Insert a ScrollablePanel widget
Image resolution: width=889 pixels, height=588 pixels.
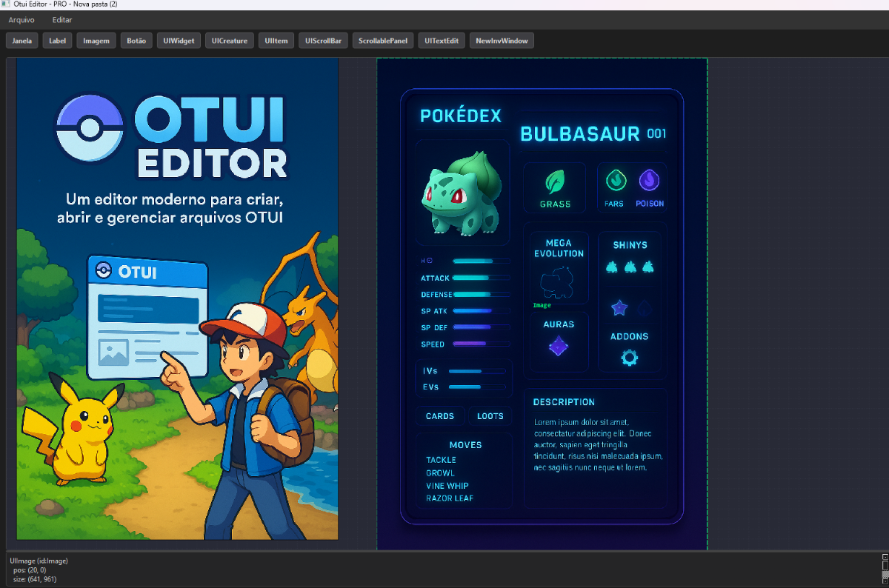pos(382,41)
